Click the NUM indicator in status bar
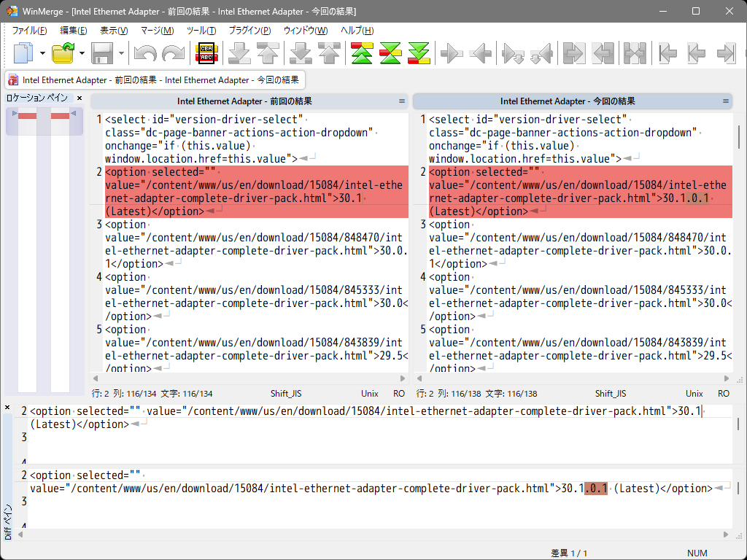 pyautogui.click(x=697, y=553)
